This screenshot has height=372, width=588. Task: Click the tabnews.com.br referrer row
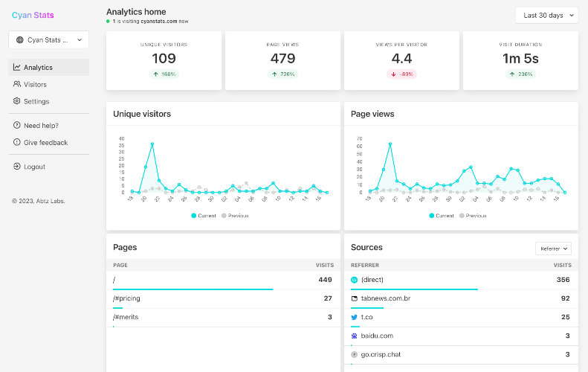(x=461, y=299)
